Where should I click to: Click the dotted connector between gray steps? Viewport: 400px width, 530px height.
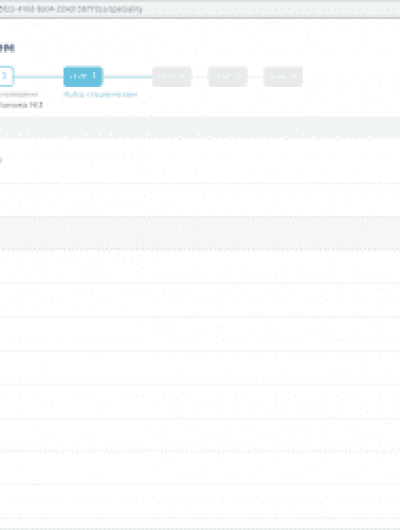(200, 77)
